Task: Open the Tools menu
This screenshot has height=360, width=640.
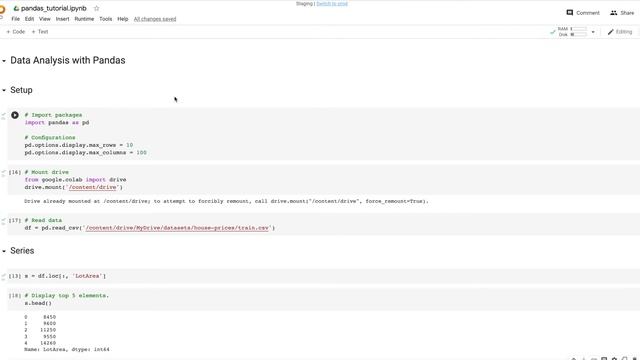Action: 105,19
